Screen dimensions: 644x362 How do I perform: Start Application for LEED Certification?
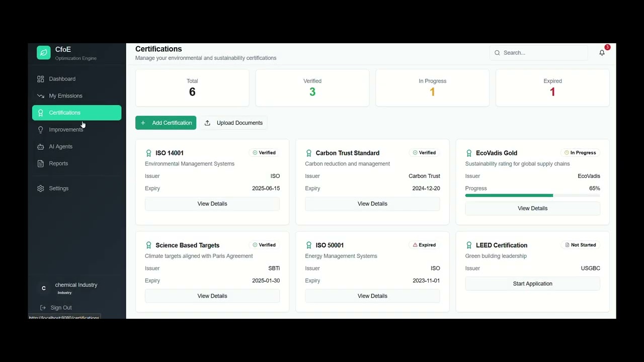tap(532, 284)
